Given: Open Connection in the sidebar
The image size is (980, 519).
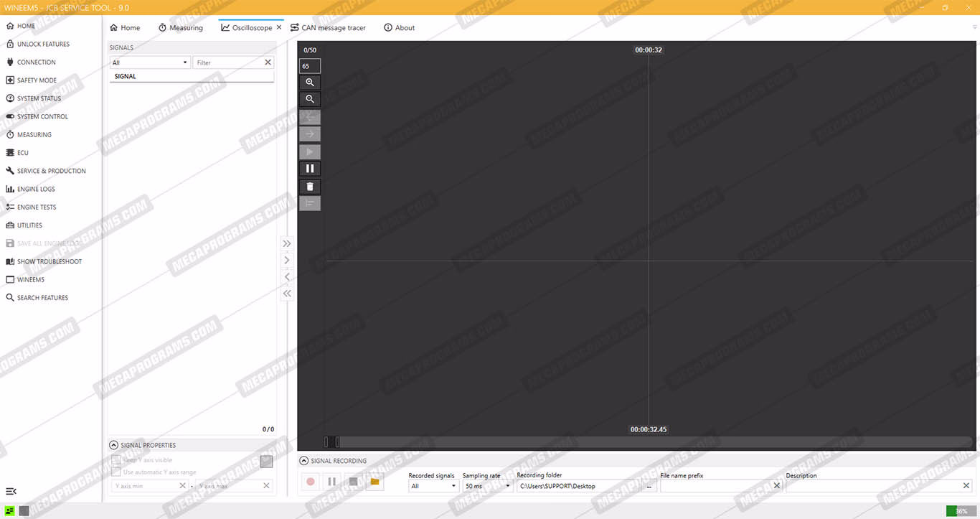Looking at the screenshot, I should pyautogui.click(x=36, y=62).
